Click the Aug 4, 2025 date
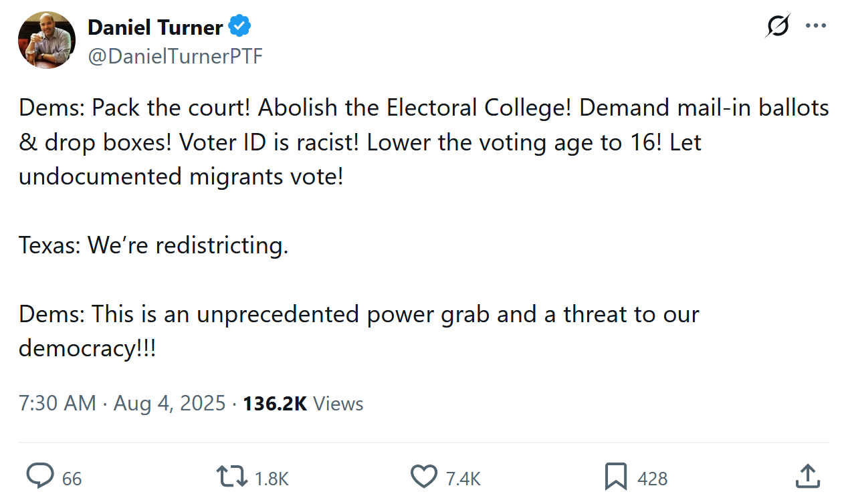 pos(169,404)
